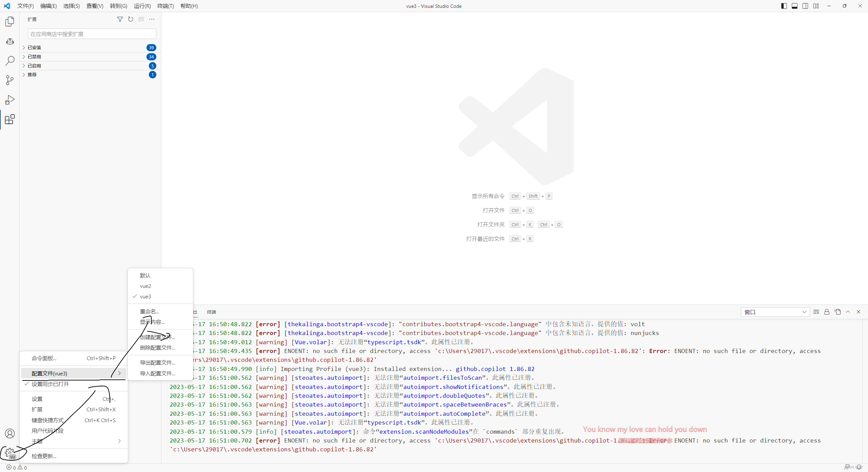Click 导出配置文件 menu entry
Screen dimensions: 868x472
pyautogui.click(x=157, y=362)
